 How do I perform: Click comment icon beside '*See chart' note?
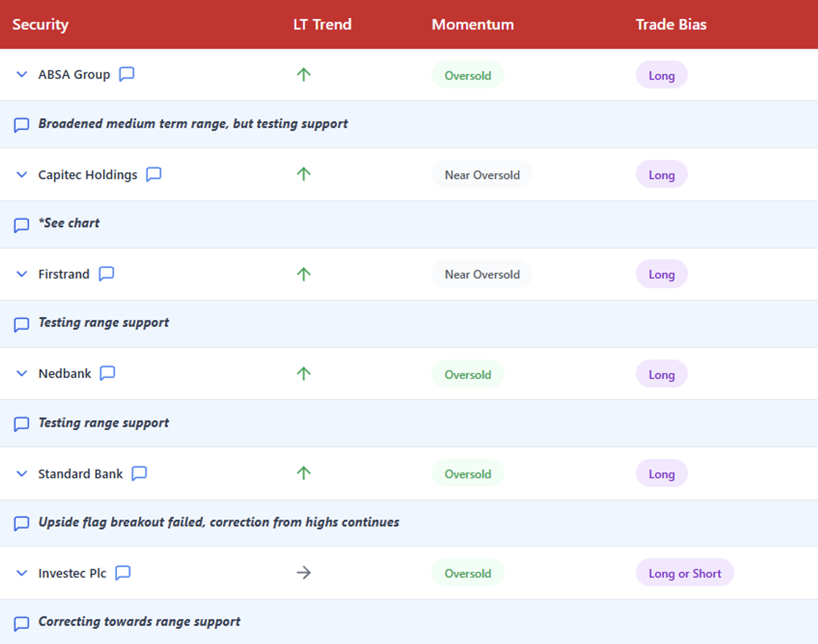tap(22, 225)
